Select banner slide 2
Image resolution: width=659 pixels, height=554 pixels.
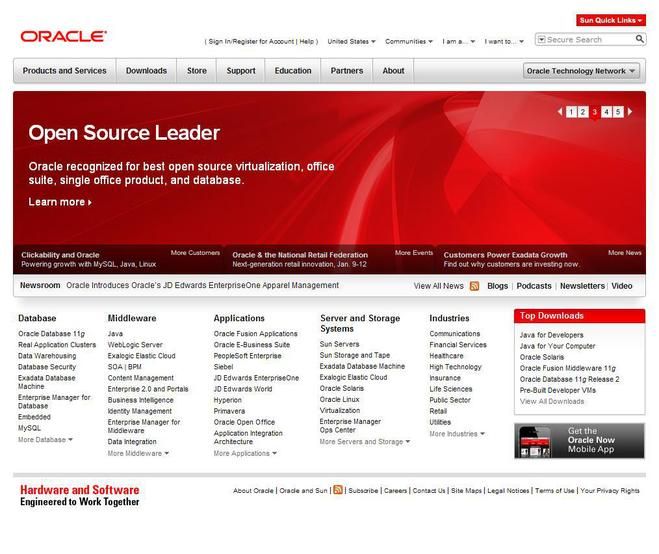click(583, 112)
